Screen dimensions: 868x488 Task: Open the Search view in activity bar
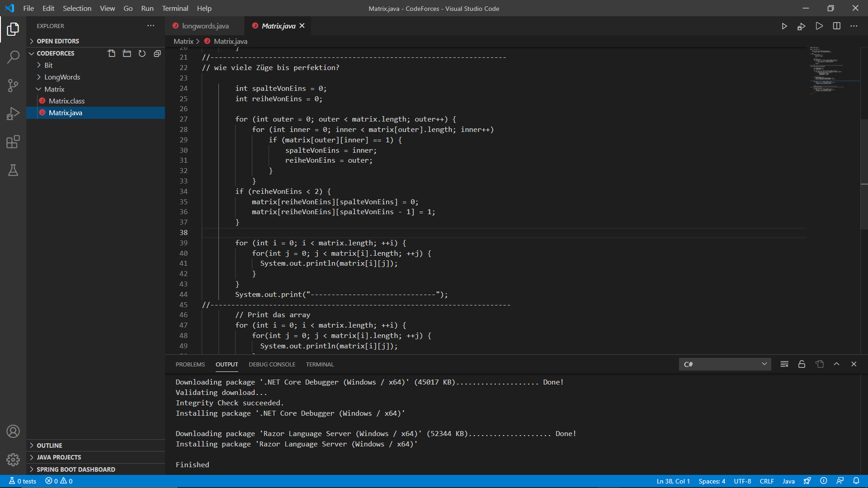[13, 57]
